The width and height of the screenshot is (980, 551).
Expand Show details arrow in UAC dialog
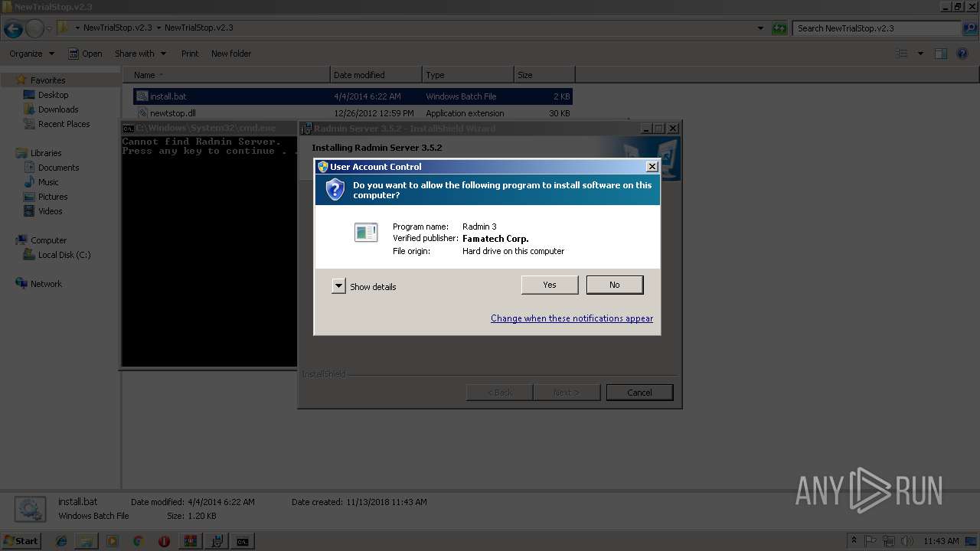tap(338, 286)
